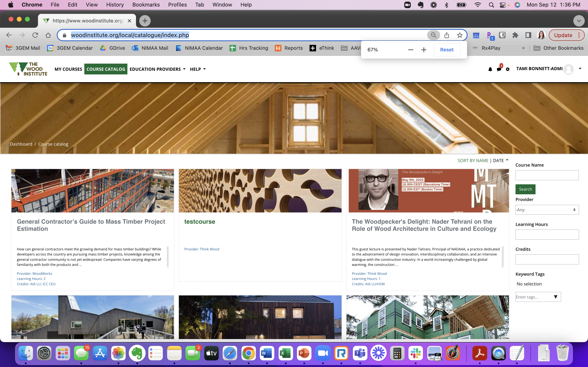588x367 pixels.
Task: Click the site settings gear icon
Action: [x=508, y=69]
